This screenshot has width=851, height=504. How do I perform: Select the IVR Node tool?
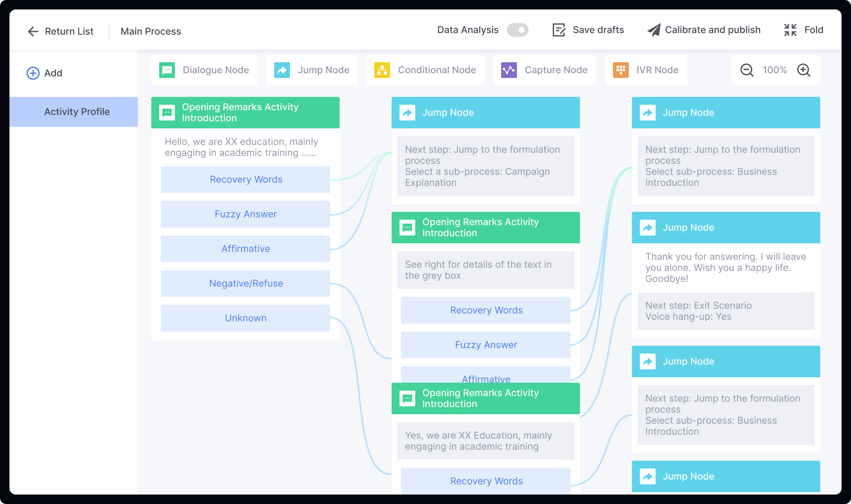(646, 70)
